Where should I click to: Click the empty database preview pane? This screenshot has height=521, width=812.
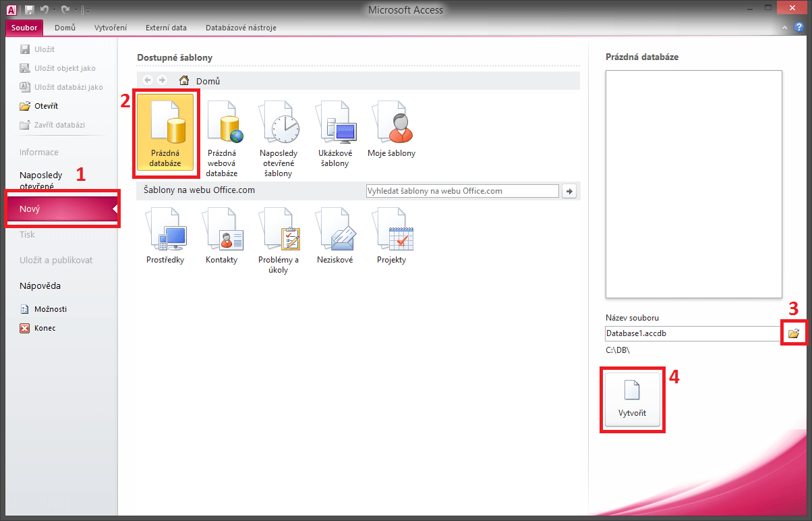click(694, 184)
